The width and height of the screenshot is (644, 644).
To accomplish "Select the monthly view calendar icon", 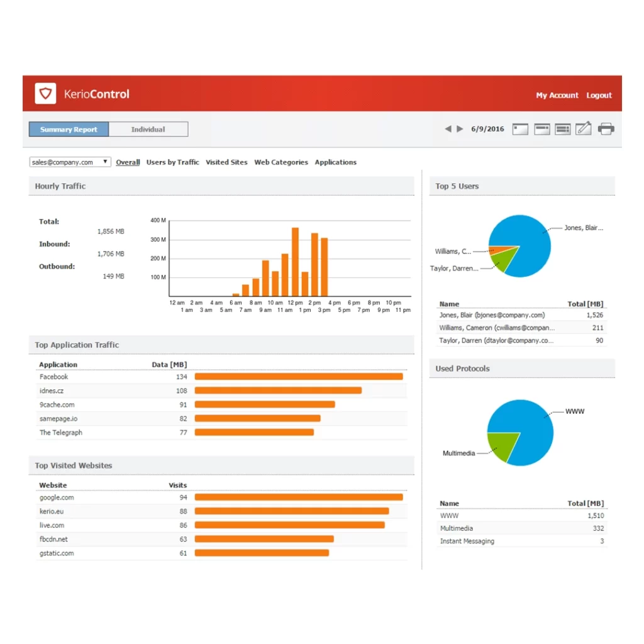I will tap(563, 129).
